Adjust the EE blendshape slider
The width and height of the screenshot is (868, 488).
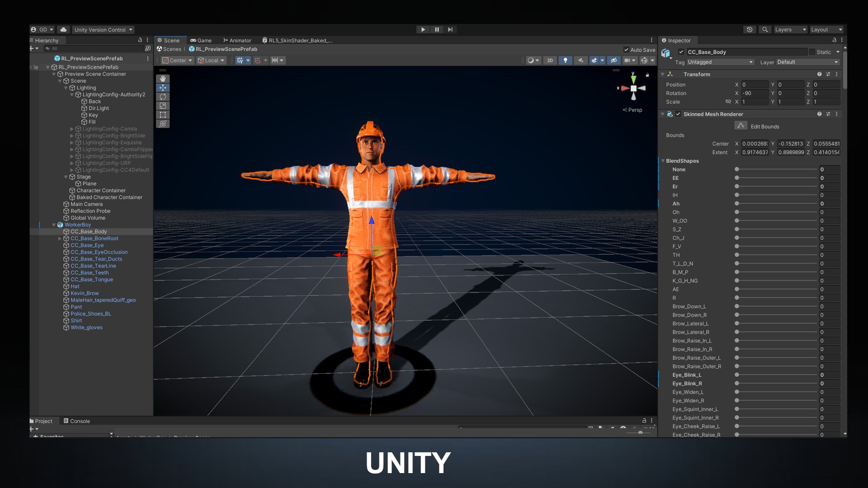(777, 178)
